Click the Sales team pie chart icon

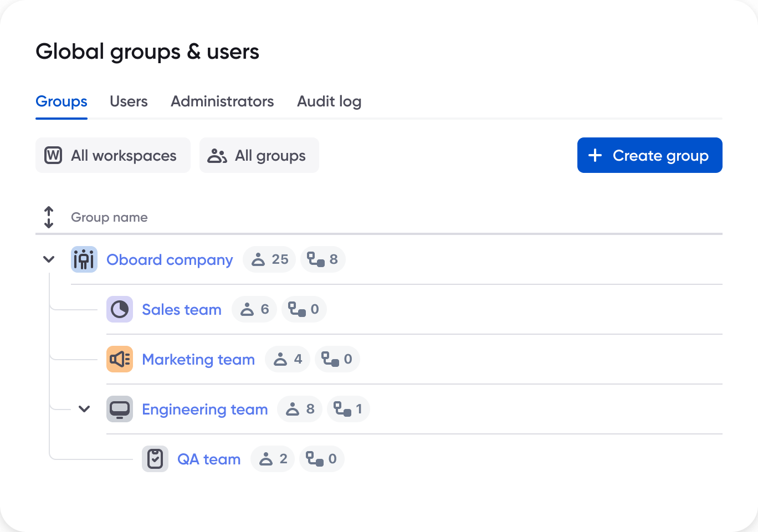click(120, 309)
